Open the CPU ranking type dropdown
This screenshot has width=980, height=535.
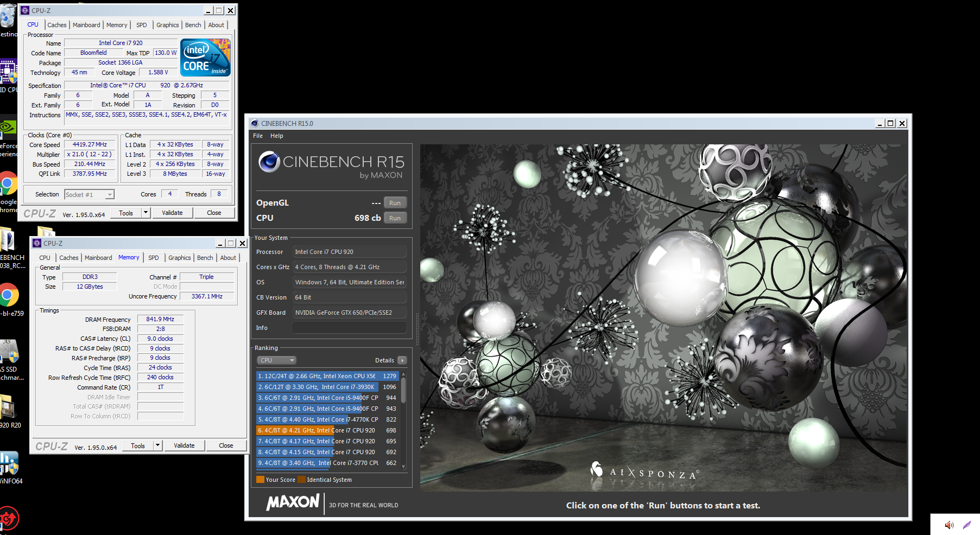(277, 360)
